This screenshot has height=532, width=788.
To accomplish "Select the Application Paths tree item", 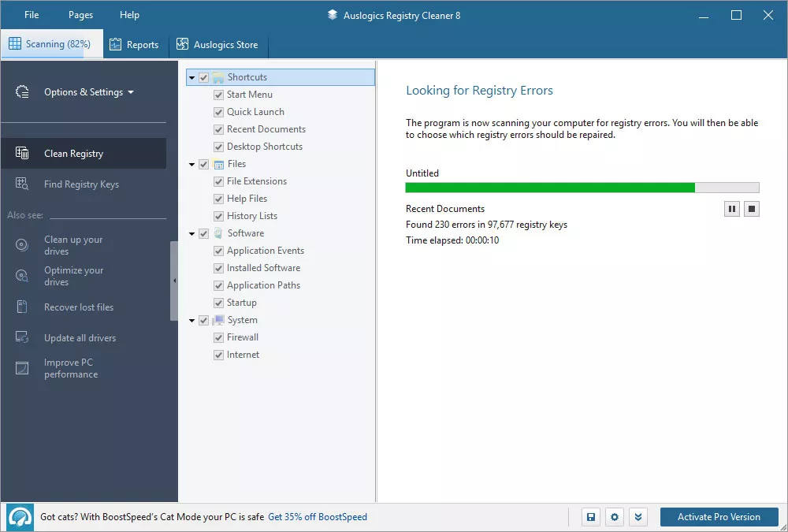I will point(263,285).
